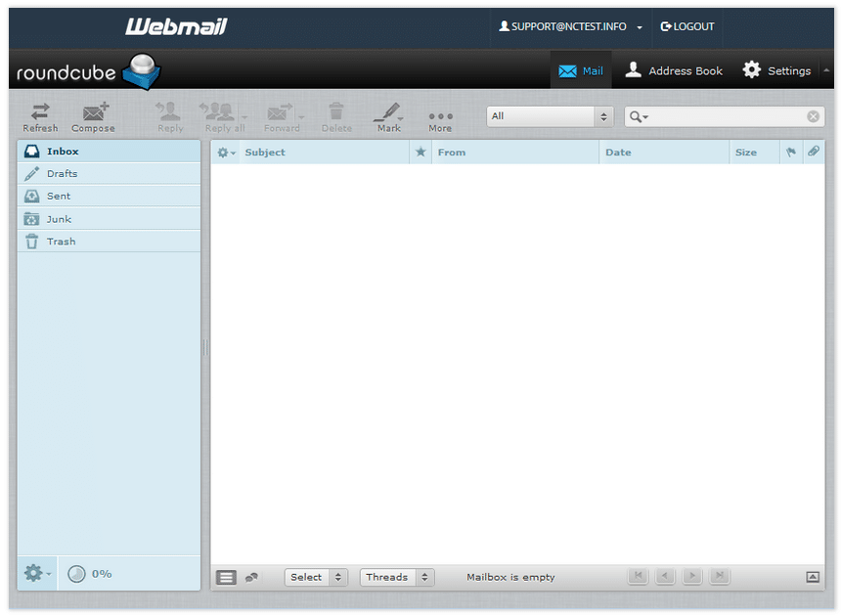
Task: Click the Refresh mail icon
Action: 40,117
